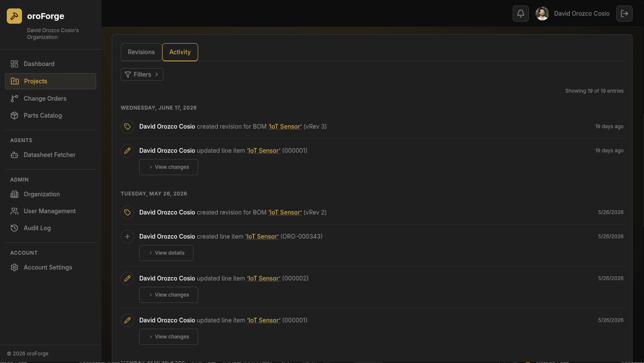Click the 'WEDNESDAY, JUNE 17, 2026' heading
This screenshot has height=363, width=644.
tap(159, 108)
